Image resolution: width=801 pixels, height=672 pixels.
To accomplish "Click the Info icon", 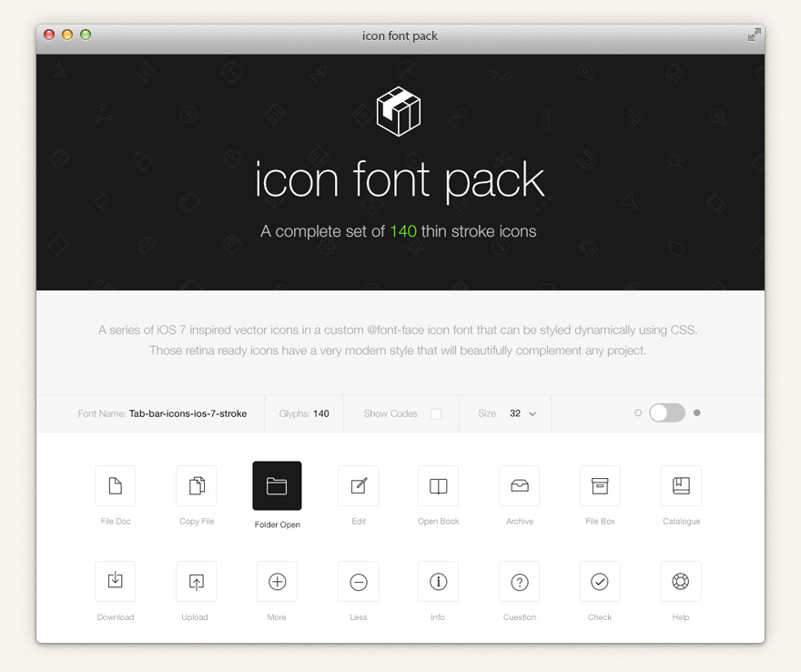I will pyautogui.click(x=438, y=581).
